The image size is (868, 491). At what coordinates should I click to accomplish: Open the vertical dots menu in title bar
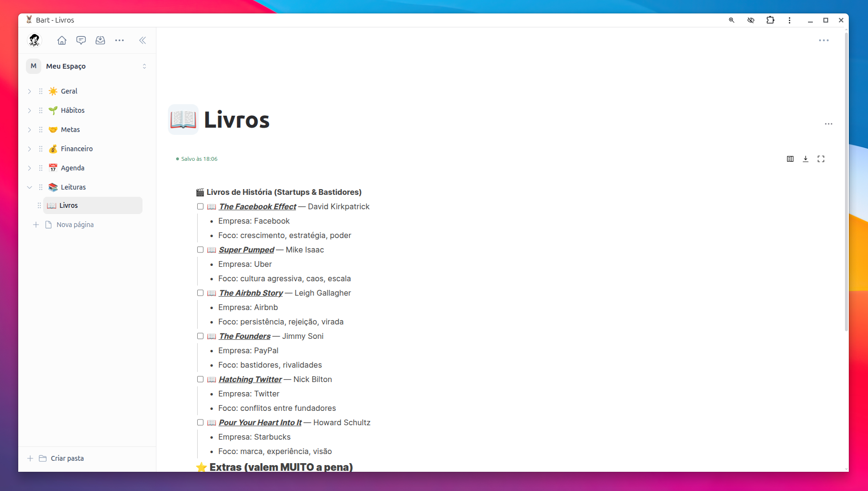tap(789, 20)
